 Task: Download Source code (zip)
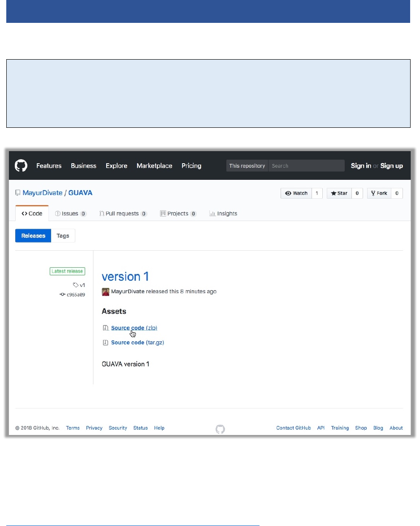click(x=134, y=328)
